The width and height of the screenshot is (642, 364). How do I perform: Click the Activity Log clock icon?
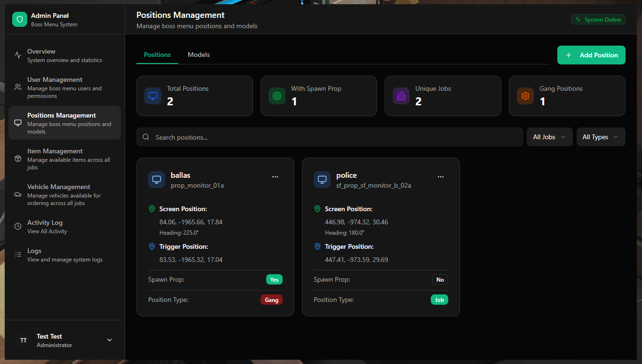click(x=17, y=226)
